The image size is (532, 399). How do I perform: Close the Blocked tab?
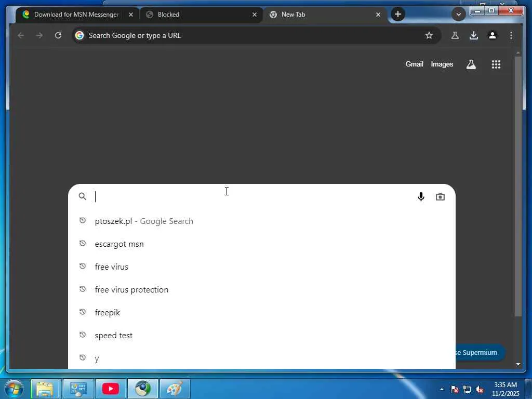[x=255, y=15]
